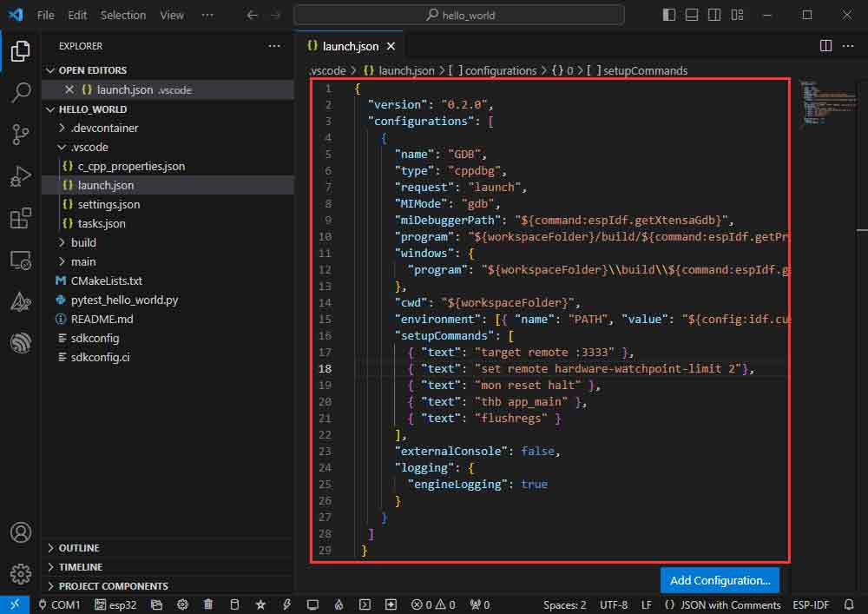Open SDK configuration editor gear in status bar
The width and height of the screenshot is (868, 614).
pyautogui.click(x=182, y=604)
